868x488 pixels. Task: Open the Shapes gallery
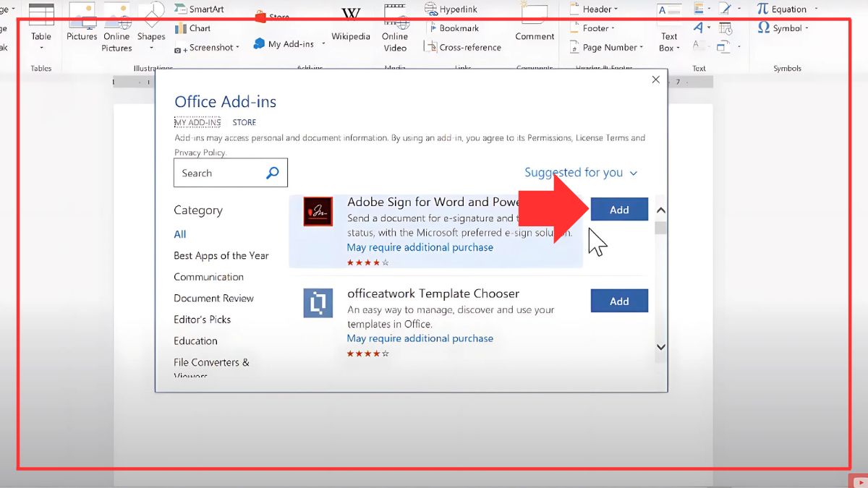(x=151, y=27)
